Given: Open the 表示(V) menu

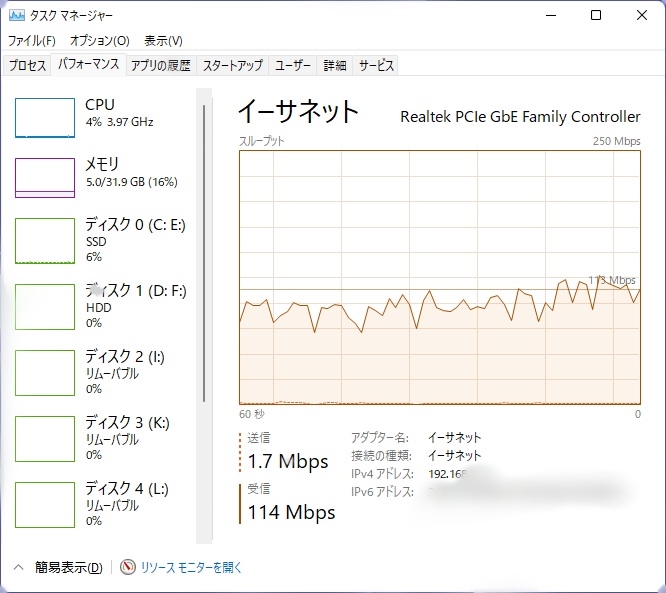Looking at the screenshot, I should tap(163, 41).
